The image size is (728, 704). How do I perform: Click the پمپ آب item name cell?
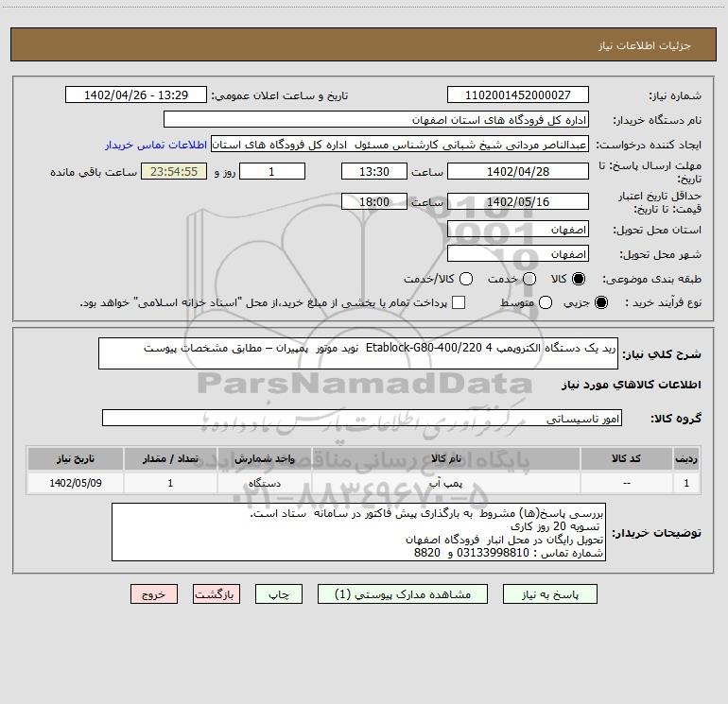[x=445, y=483]
